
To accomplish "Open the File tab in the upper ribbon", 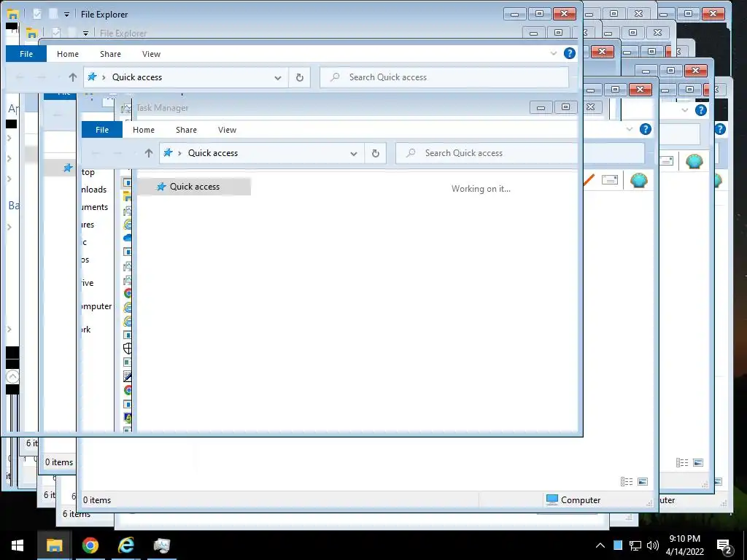I will click(26, 54).
